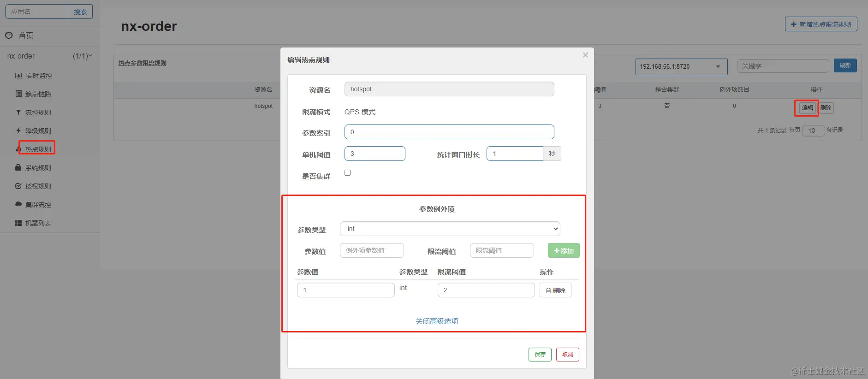Click the hotspot cell in 资源名 column
The width and height of the screenshot is (868, 379).
coord(263,106)
